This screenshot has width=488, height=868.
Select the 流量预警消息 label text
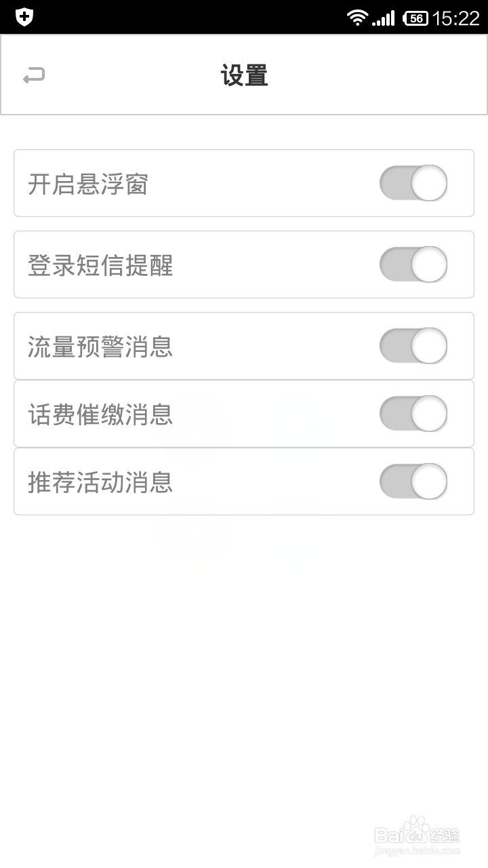click(x=100, y=347)
